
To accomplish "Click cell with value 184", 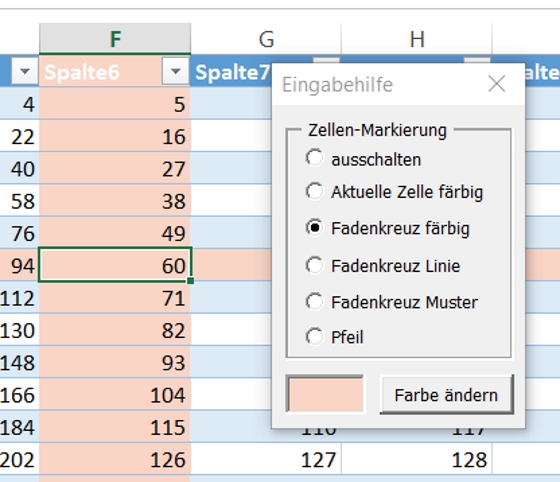I will [x=19, y=427].
